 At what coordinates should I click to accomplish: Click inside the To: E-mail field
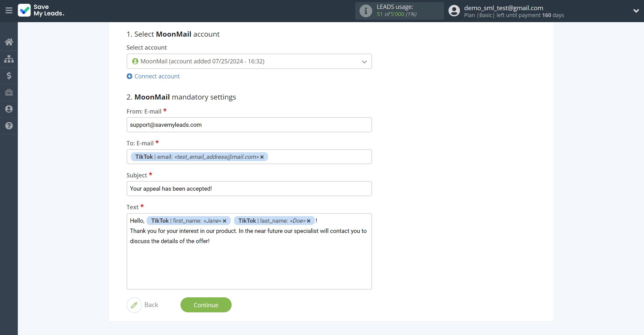click(249, 157)
